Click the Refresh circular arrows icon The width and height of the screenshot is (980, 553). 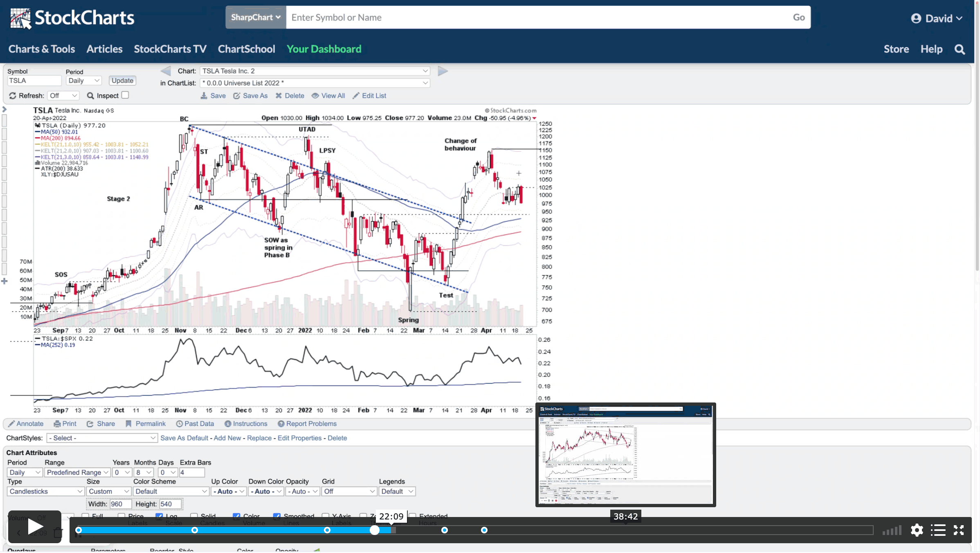(x=13, y=96)
